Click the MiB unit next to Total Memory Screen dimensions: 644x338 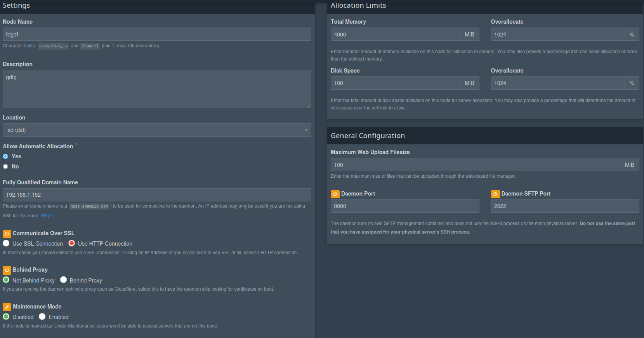[x=470, y=34]
